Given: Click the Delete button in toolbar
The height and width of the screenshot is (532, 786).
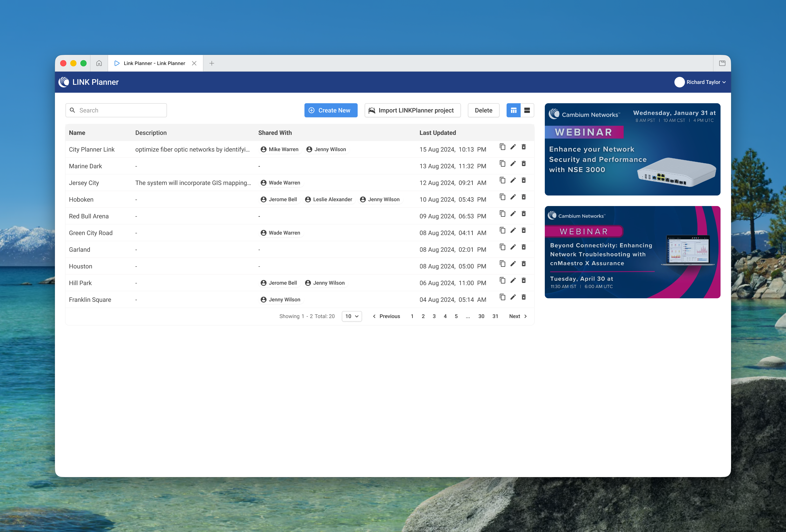Looking at the screenshot, I should 483,110.
